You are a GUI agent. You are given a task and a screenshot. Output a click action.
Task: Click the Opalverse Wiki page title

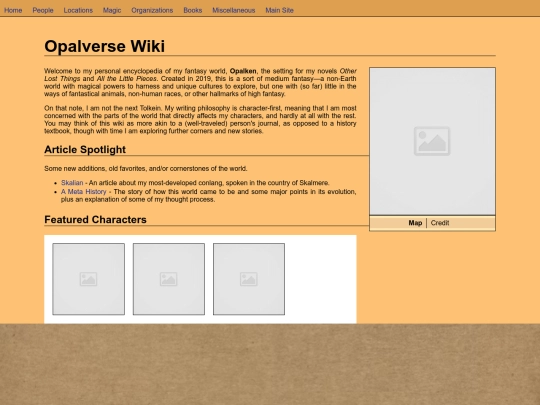105,46
